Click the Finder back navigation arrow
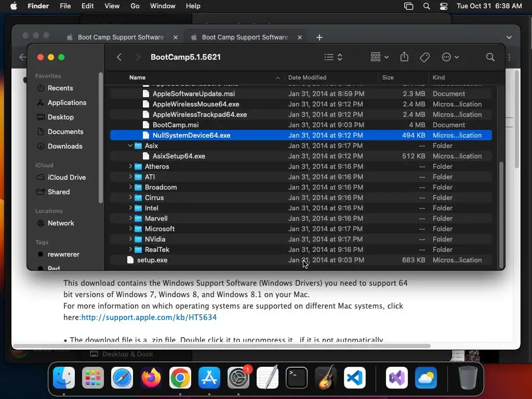 pos(119,57)
